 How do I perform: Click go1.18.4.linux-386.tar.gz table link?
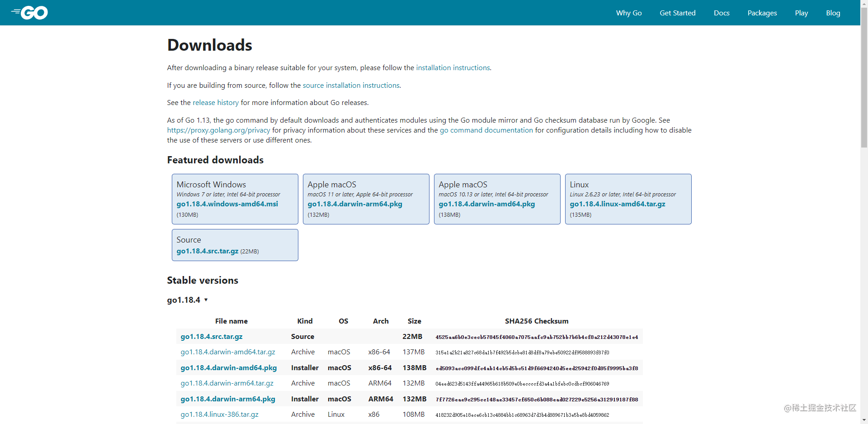click(x=220, y=414)
